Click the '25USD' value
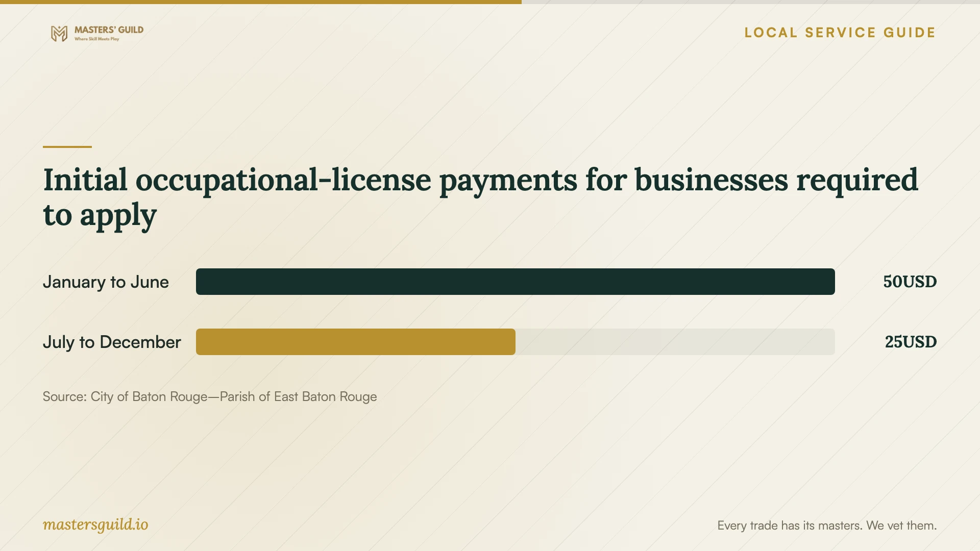 [911, 342]
